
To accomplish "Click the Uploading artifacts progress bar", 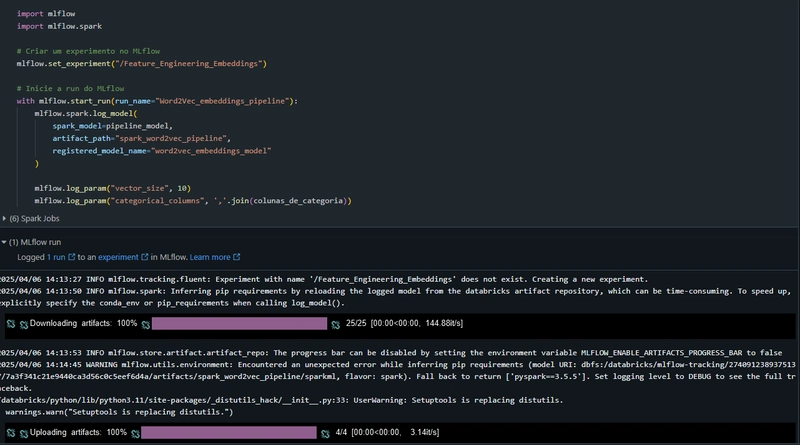I will 229,433.
